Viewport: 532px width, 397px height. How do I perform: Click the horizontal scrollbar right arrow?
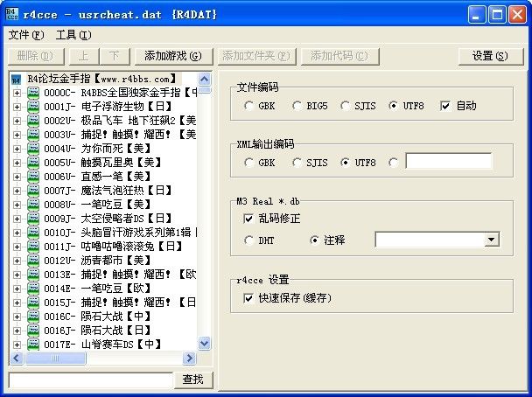click(x=189, y=358)
